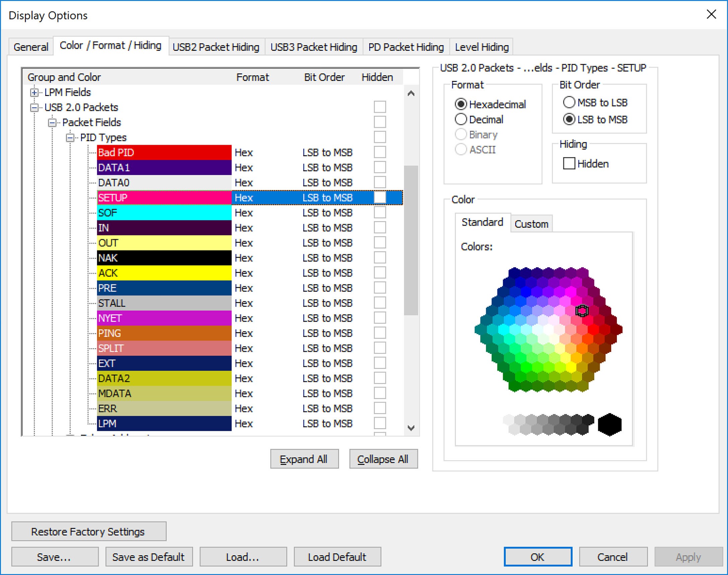Select the Decimal format radio button

461,119
